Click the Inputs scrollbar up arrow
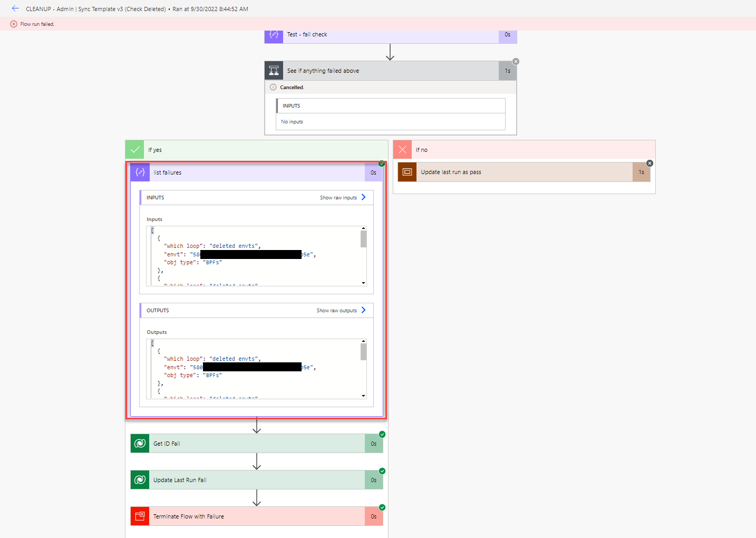 (363, 228)
